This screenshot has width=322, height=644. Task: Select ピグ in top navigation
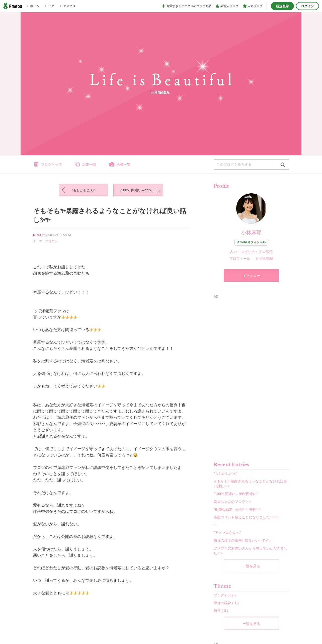coord(51,6)
